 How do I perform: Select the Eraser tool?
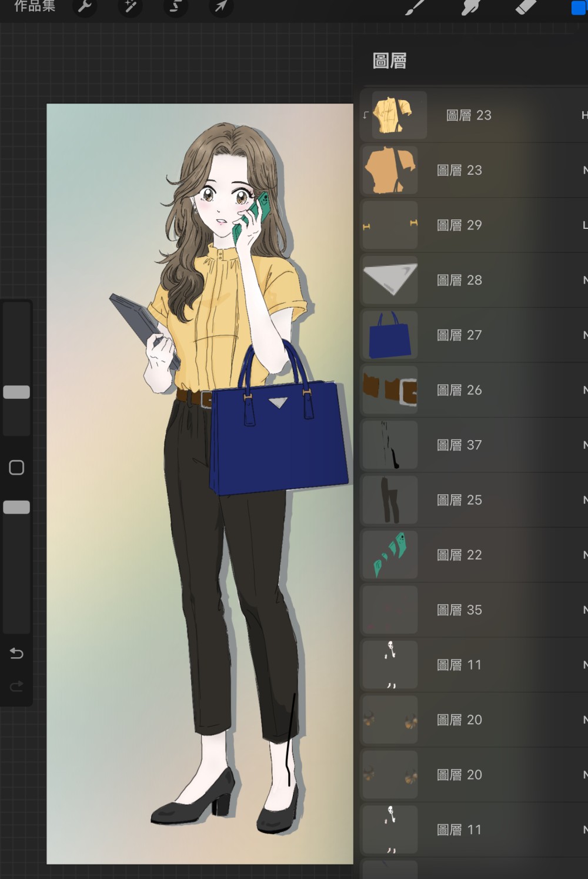(526, 7)
